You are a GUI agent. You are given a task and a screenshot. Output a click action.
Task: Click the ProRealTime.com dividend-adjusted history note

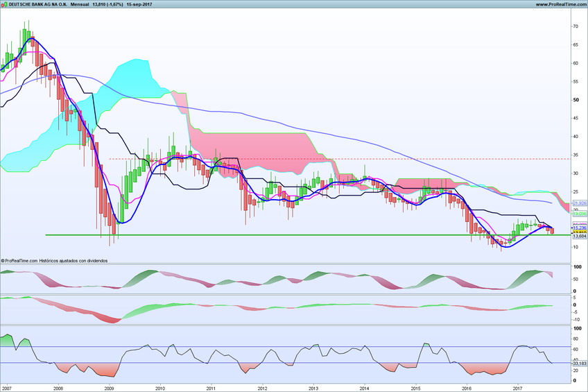click(x=54, y=260)
